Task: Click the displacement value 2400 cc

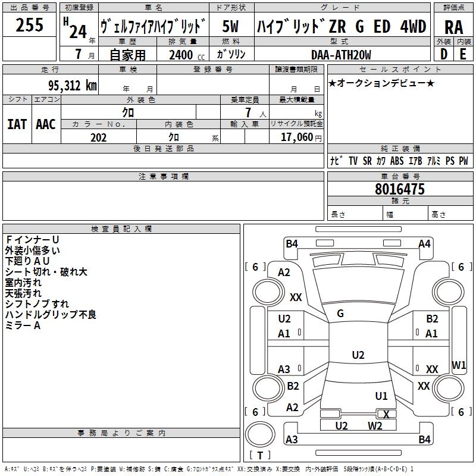Action: click(x=187, y=55)
